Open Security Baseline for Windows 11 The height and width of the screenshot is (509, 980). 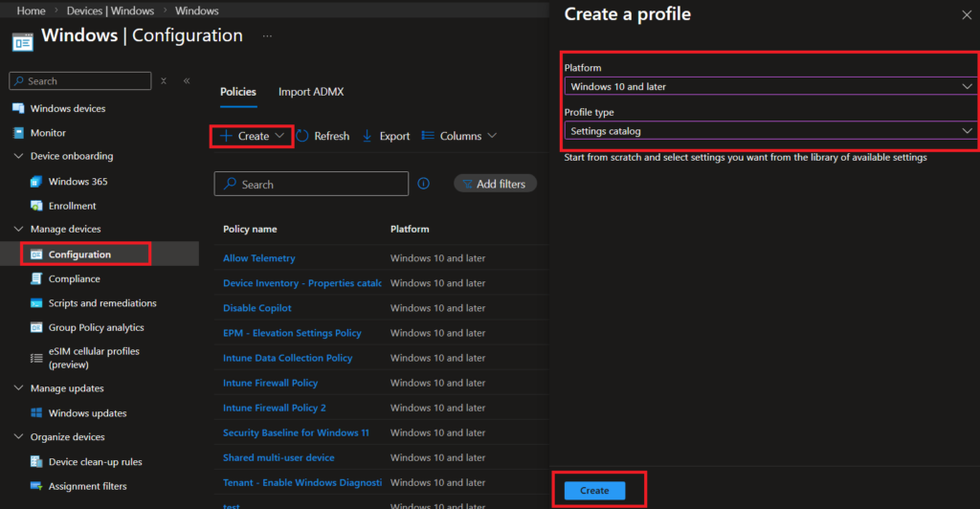296,432
